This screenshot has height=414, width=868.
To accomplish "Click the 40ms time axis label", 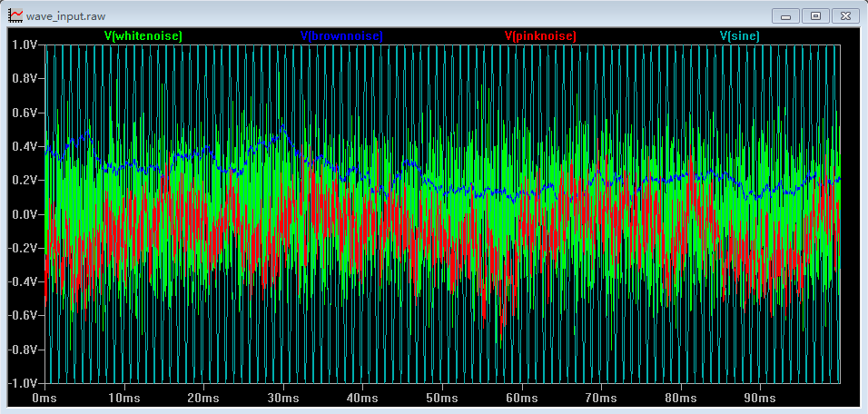I will tap(362, 399).
